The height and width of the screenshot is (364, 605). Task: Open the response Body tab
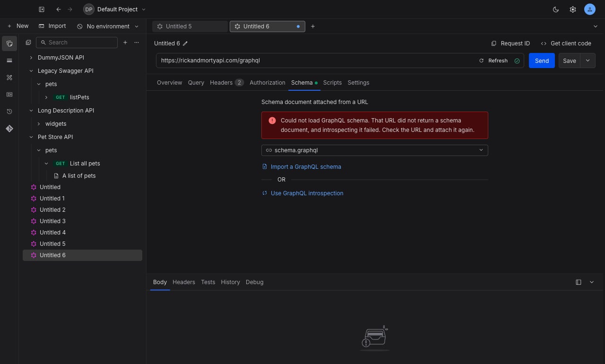(x=160, y=282)
